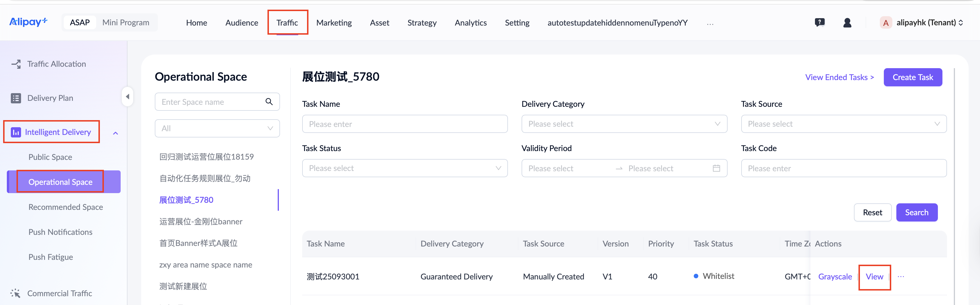The height and width of the screenshot is (305, 980).
Task: Click the Alipay+ logo
Action: coord(28,22)
